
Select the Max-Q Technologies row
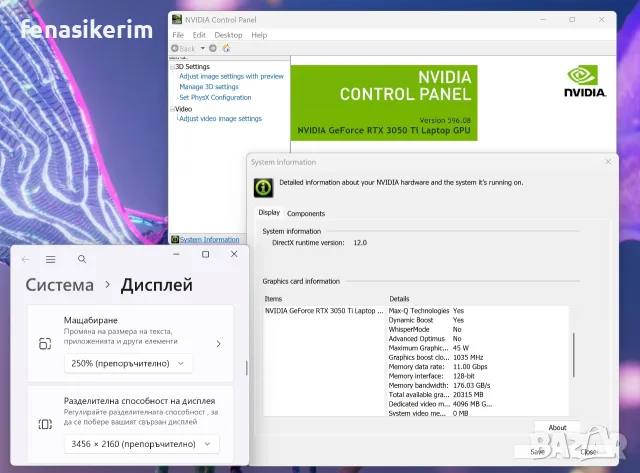click(426, 311)
